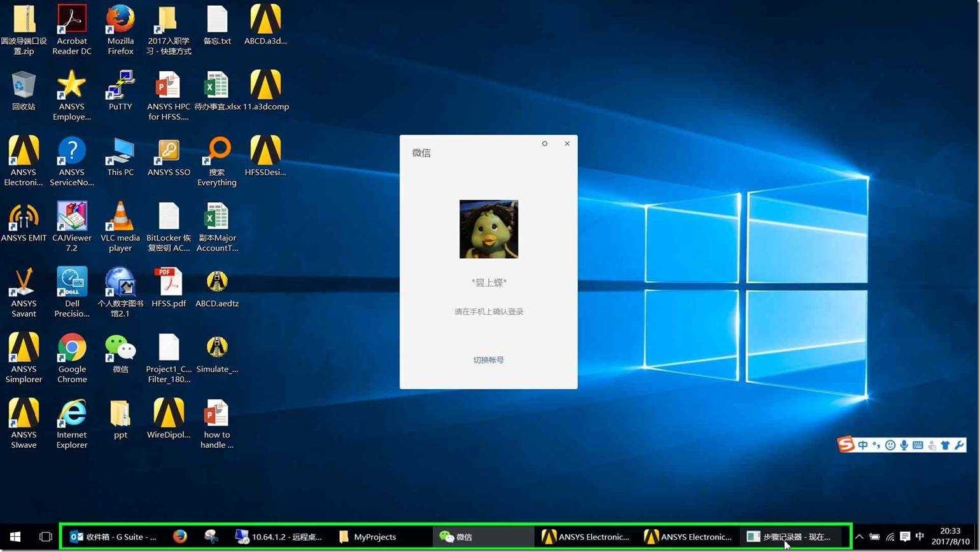Select 待办事宜.xlsx Excel file

pyautogui.click(x=217, y=91)
